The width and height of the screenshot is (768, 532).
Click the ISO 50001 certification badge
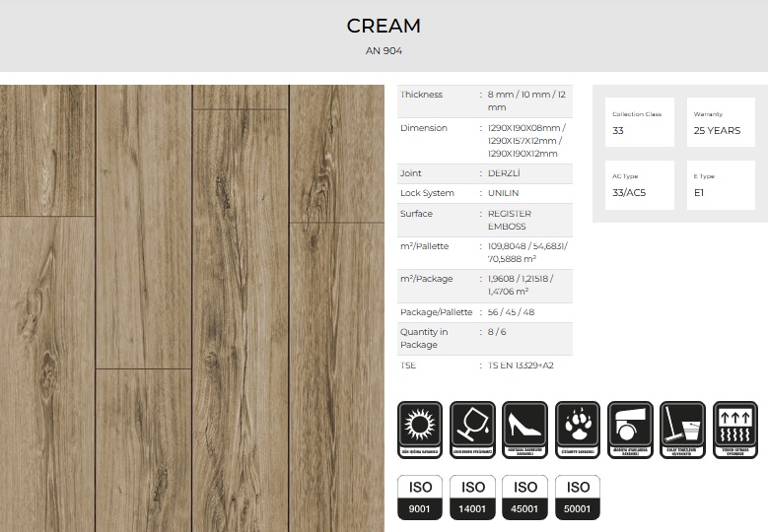coord(578,498)
